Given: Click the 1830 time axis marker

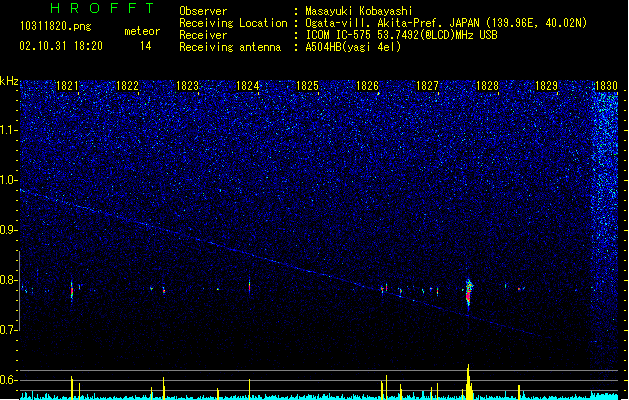Looking at the screenshot, I should [606, 86].
